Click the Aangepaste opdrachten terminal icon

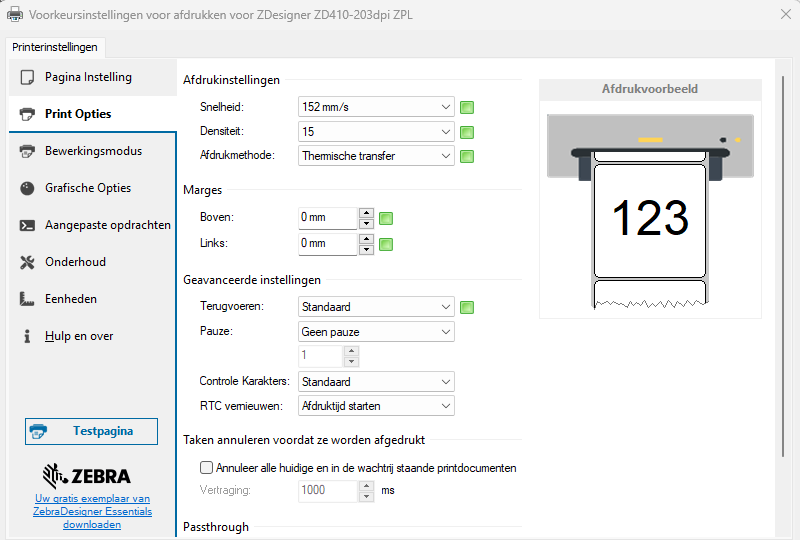pos(27,225)
